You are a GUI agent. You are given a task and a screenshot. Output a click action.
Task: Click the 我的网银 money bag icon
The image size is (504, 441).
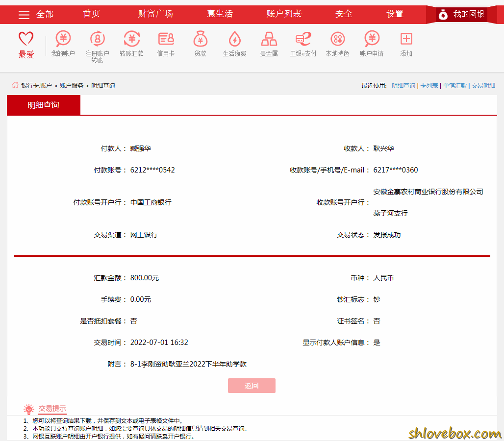[x=443, y=14]
